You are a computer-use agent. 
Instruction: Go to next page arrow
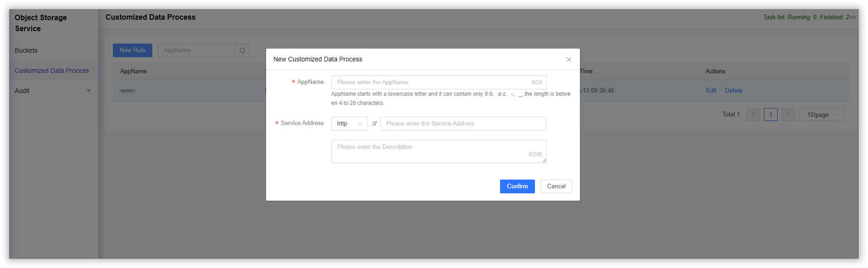coord(788,115)
